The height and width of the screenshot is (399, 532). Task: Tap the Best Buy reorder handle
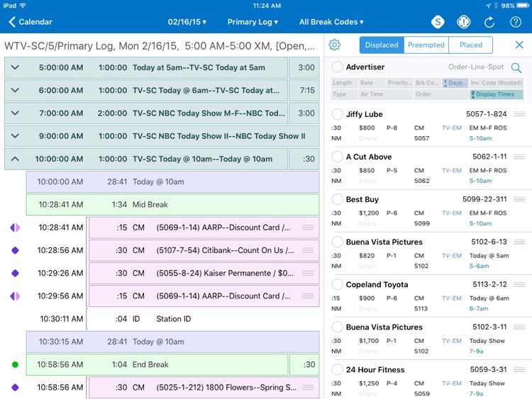[x=519, y=199]
